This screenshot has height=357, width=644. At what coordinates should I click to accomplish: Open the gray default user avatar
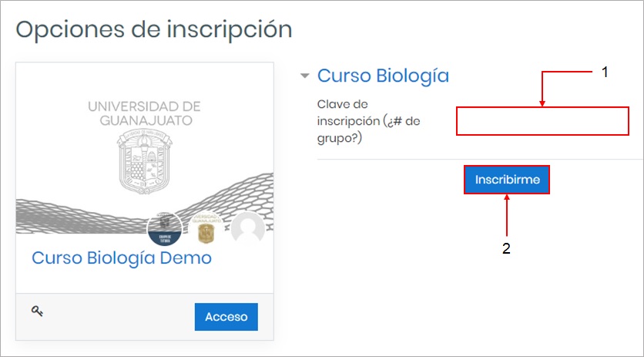(x=247, y=229)
